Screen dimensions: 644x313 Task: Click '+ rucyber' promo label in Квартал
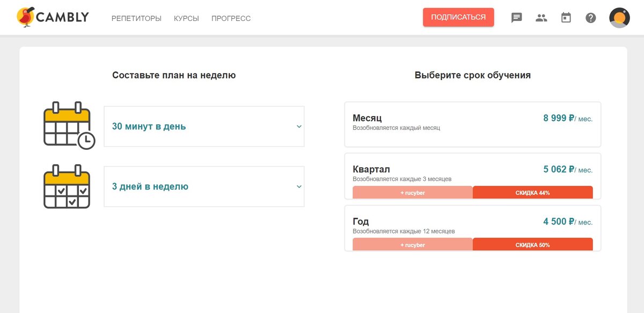[413, 193]
